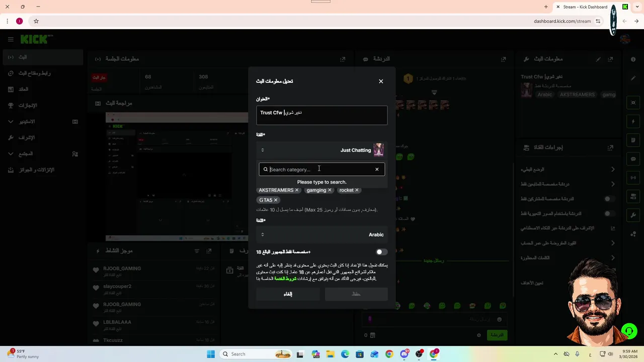The height and width of the screenshot is (362, 644).
Task: Pop out the chat panel
Action: [503, 59]
